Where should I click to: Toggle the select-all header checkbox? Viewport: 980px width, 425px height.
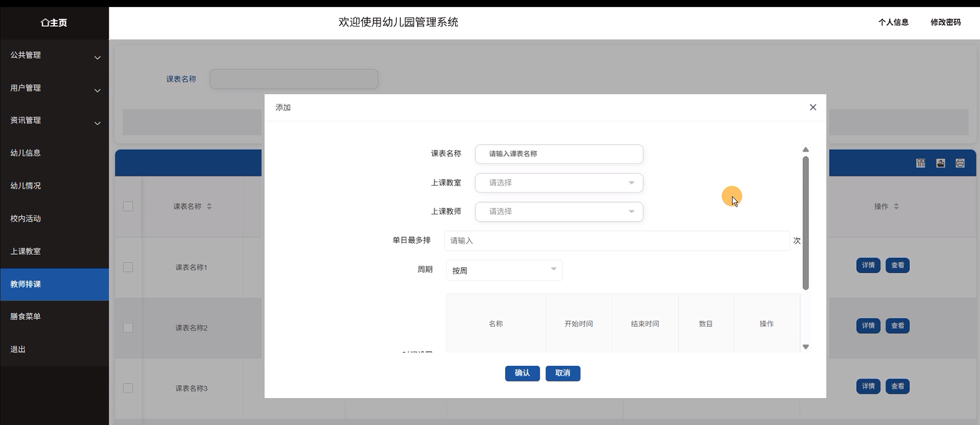coord(128,206)
